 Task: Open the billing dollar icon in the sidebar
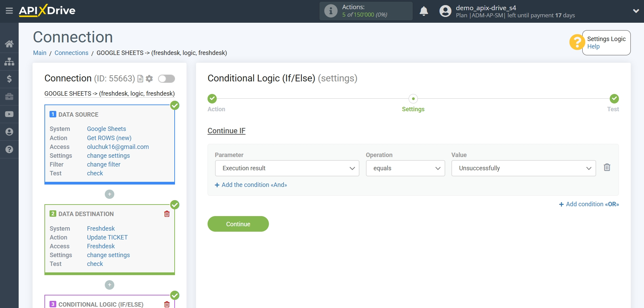click(x=9, y=79)
